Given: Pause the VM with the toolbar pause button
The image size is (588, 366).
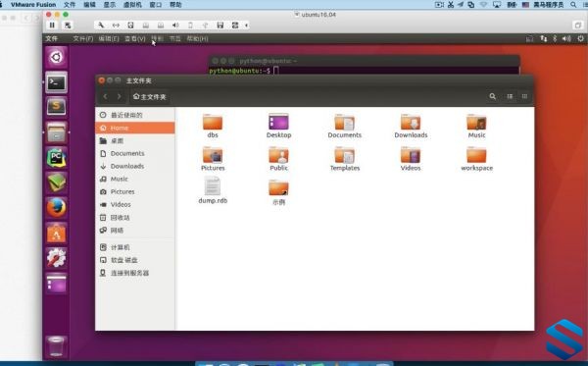Looking at the screenshot, I should (x=52, y=26).
